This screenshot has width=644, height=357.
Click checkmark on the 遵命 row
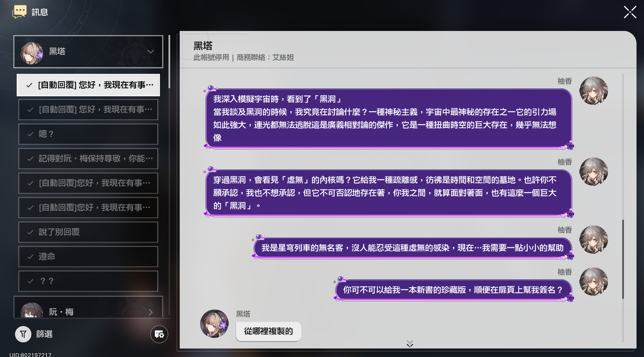[x=31, y=257]
